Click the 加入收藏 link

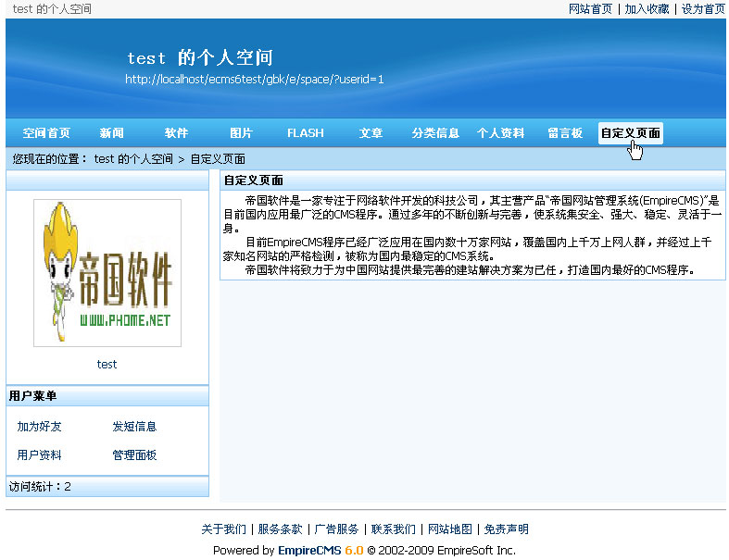coord(647,8)
